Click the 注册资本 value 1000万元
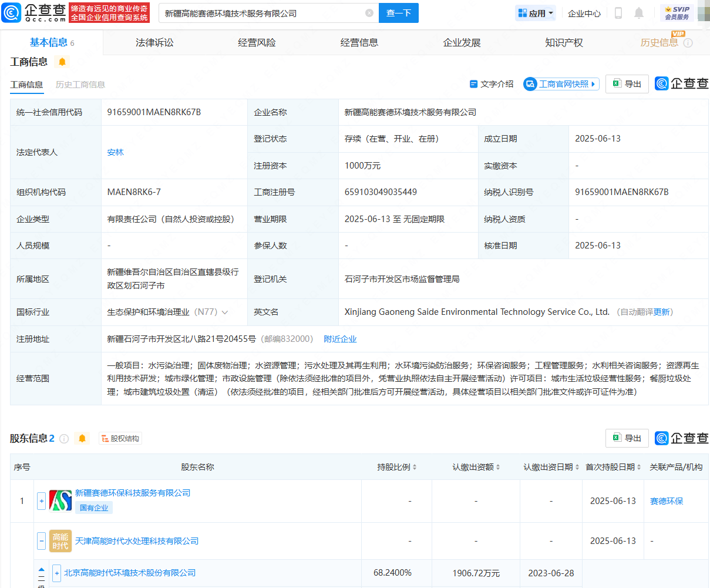Screen dimensions: 710x588 pyautogui.click(x=362, y=166)
